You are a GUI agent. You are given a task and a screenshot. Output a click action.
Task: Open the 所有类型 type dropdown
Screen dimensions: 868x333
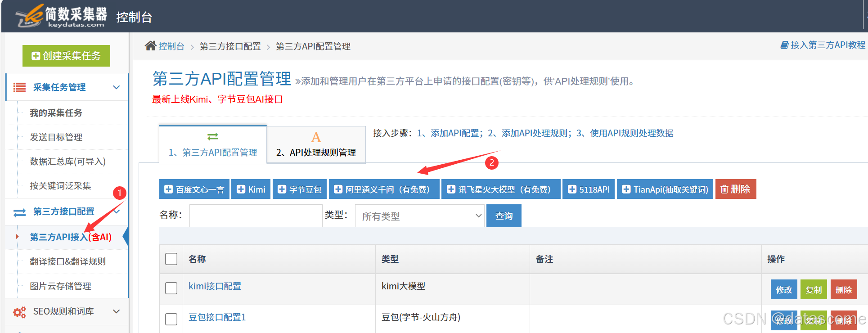tap(420, 216)
